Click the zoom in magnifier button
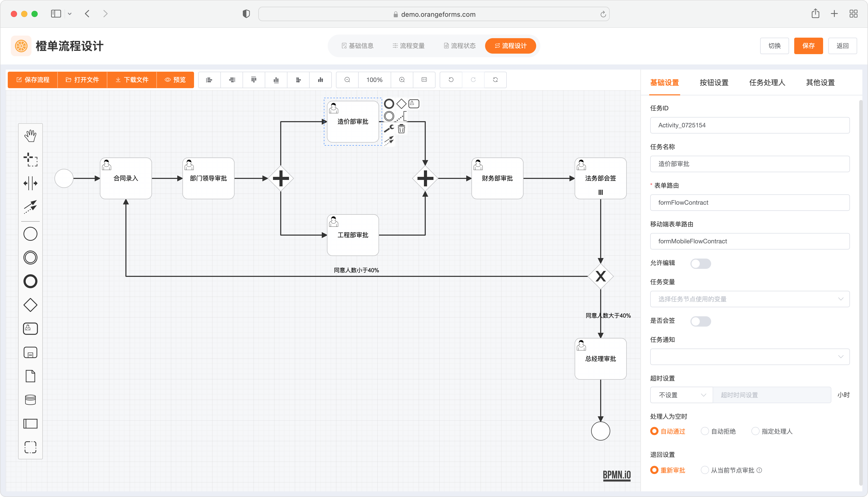The height and width of the screenshot is (497, 868). point(402,80)
